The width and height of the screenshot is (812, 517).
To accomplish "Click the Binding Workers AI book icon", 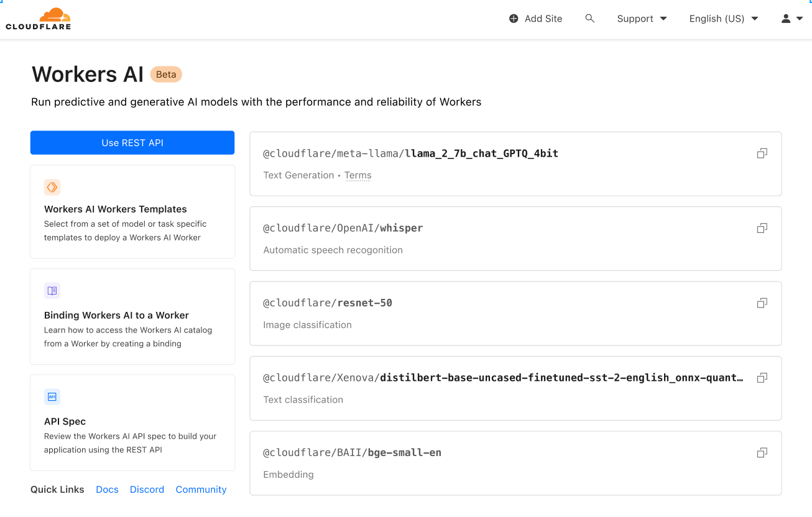I will coord(52,290).
